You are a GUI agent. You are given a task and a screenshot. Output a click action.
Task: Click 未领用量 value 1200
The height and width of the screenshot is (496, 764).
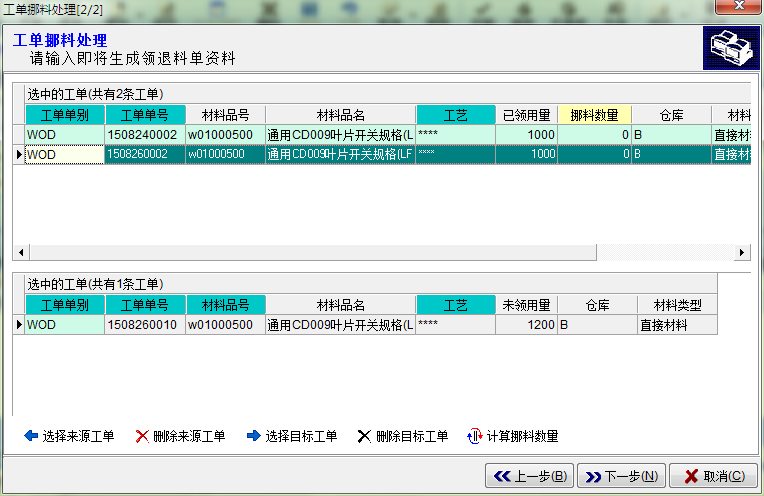click(527, 324)
